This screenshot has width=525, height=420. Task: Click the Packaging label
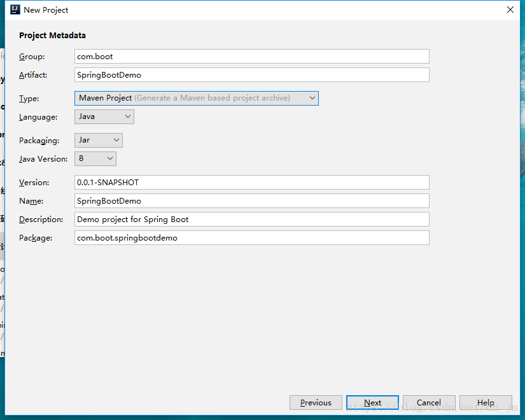pos(39,141)
